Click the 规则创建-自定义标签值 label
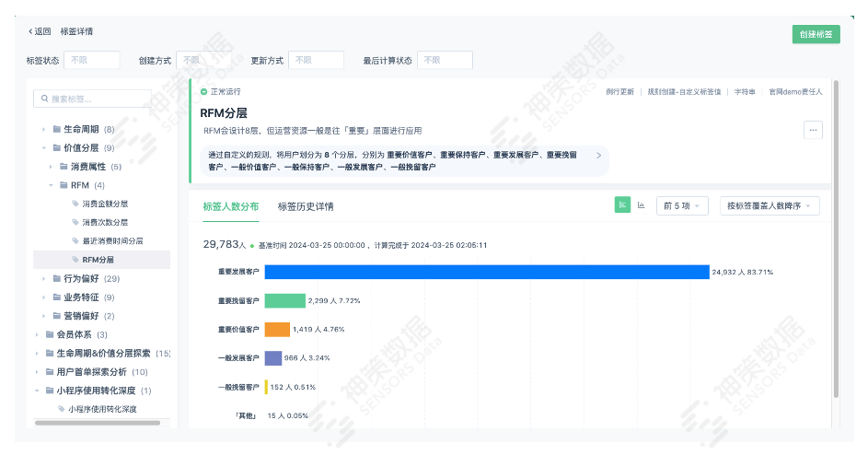 click(684, 92)
